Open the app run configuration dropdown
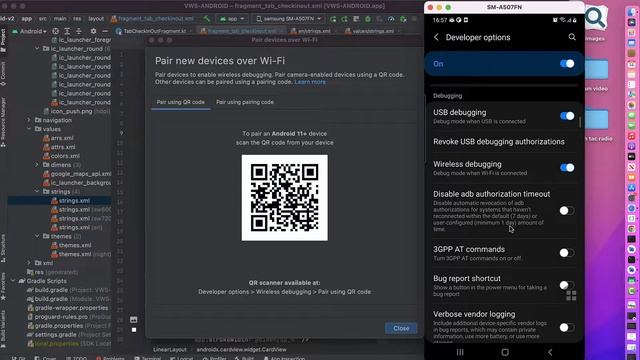 (x=232, y=19)
